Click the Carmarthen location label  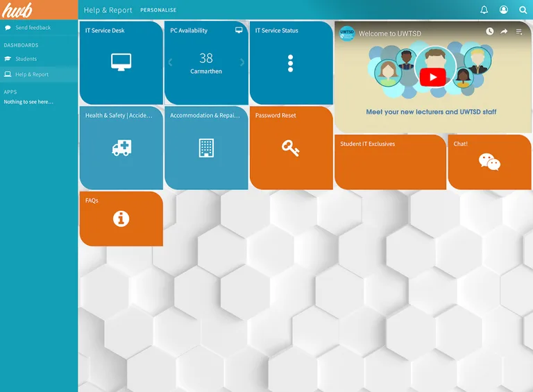[x=206, y=71]
